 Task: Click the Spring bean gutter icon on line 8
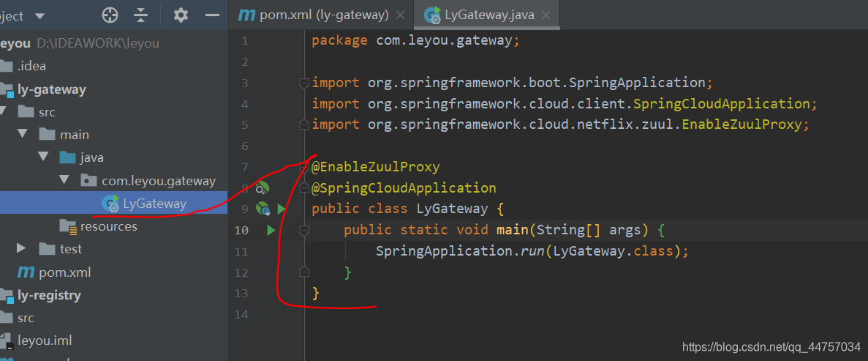[x=263, y=188]
